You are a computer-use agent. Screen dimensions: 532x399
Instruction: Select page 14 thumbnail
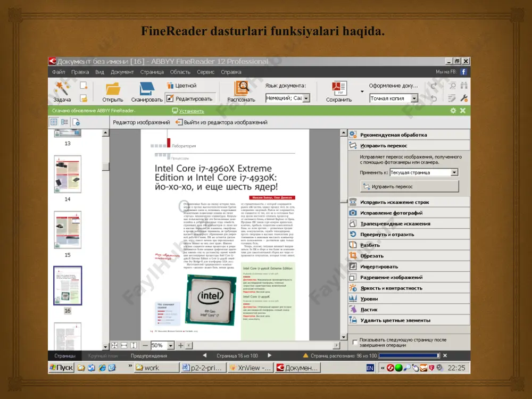[x=68, y=174]
